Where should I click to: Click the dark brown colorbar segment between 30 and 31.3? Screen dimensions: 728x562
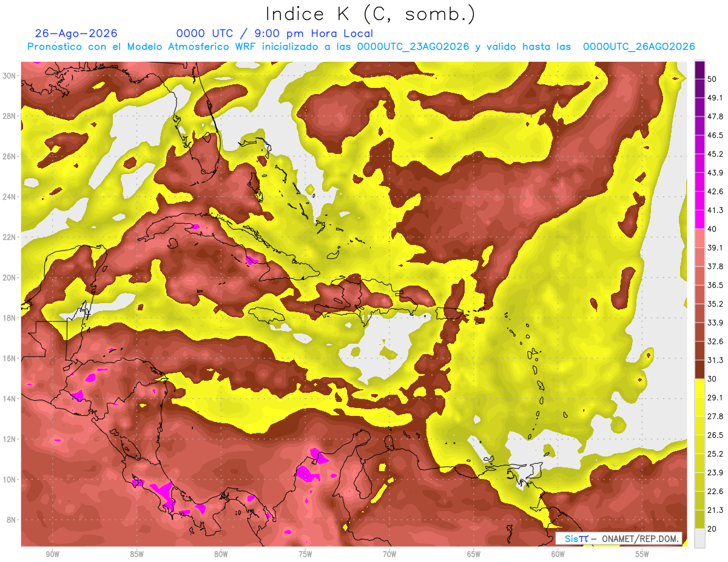[x=699, y=370]
